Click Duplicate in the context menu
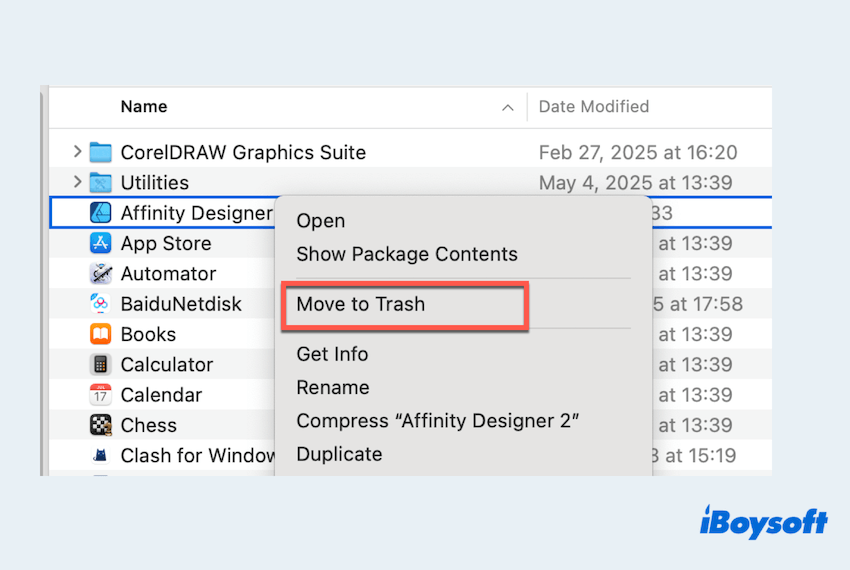The height and width of the screenshot is (570, 850). [x=339, y=454]
